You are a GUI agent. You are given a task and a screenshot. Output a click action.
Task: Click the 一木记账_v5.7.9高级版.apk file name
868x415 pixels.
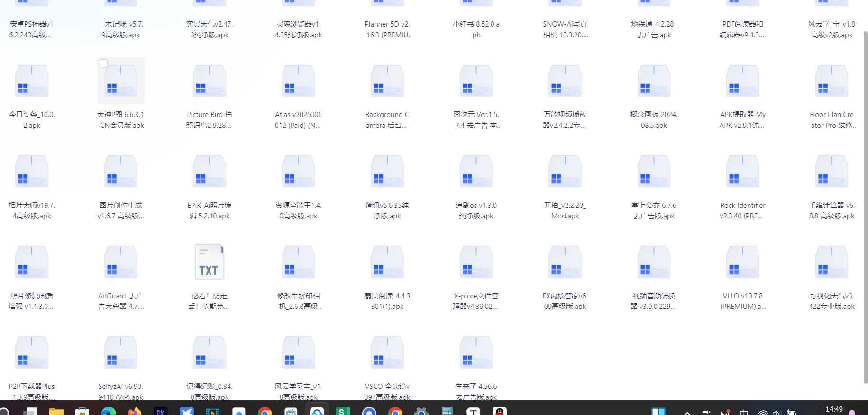coord(120,29)
